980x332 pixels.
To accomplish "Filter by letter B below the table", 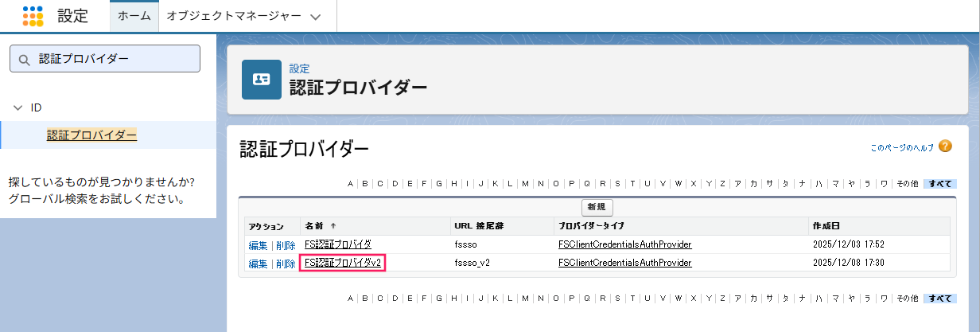I will tap(365, 298).
